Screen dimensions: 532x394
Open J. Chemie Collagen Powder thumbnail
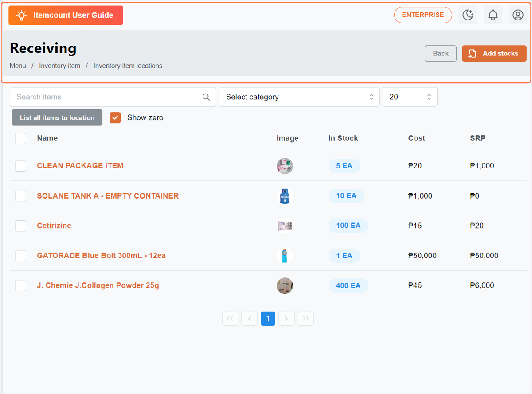pyautogui.click(x=285, y=286)
